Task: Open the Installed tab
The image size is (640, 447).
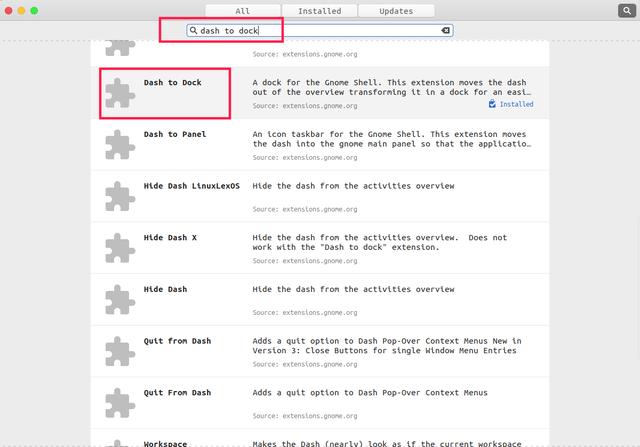Action: click(x=320, y=11)
